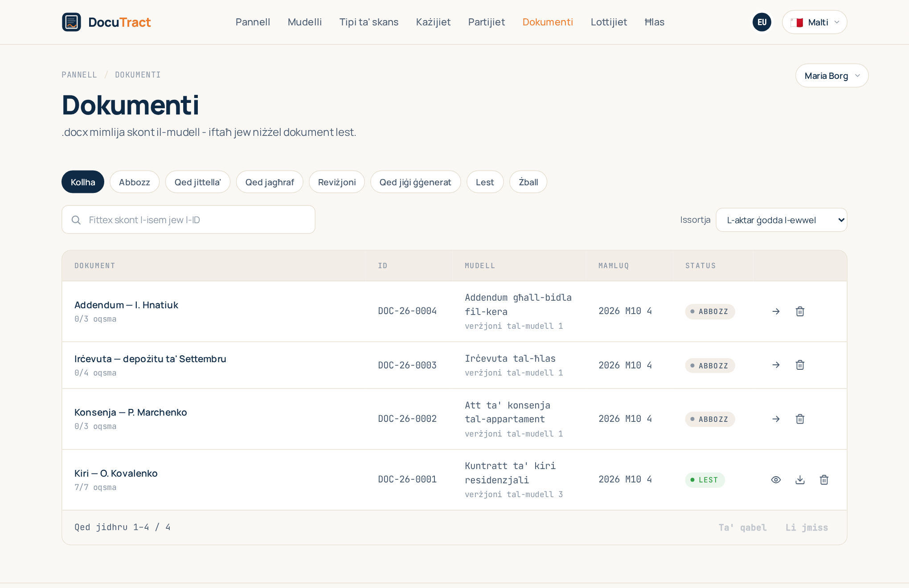Image resolution: width=909 pixels, height=588 pixels.
Task: Open Tipi ta' skans in navigation
Action: (x=369, y=22)
